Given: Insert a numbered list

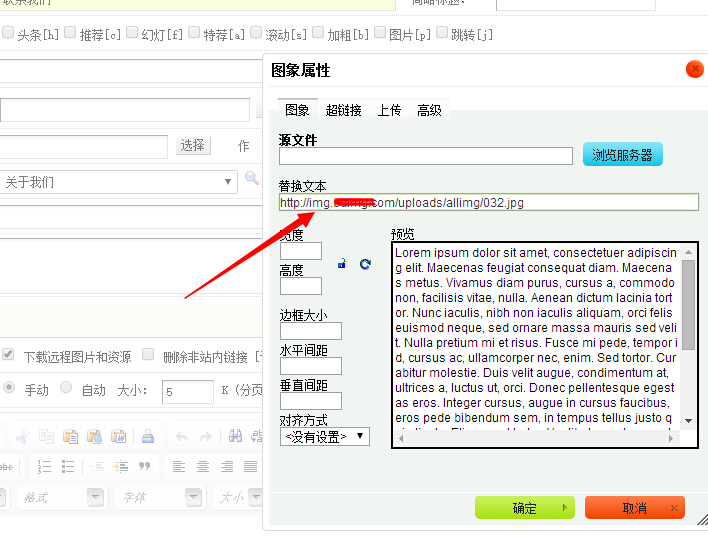Looking at the screenshot, I should [44, 466].
